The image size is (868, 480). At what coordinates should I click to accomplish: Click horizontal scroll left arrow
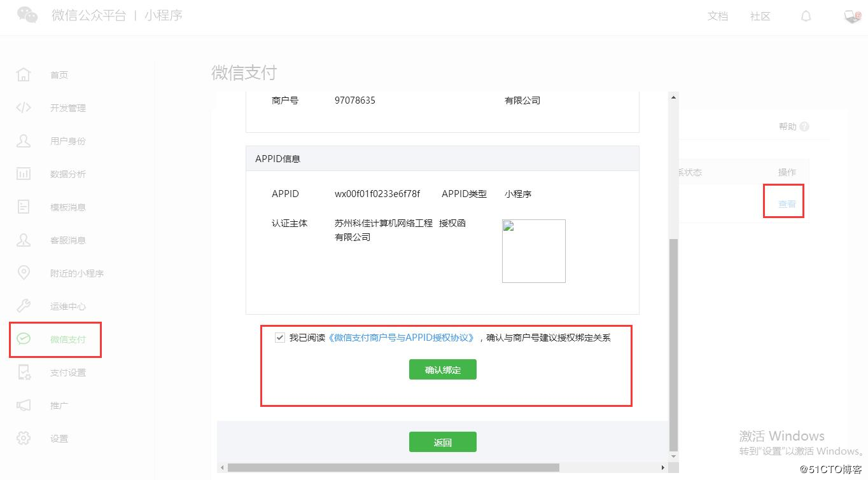click(x=222, y=467)
